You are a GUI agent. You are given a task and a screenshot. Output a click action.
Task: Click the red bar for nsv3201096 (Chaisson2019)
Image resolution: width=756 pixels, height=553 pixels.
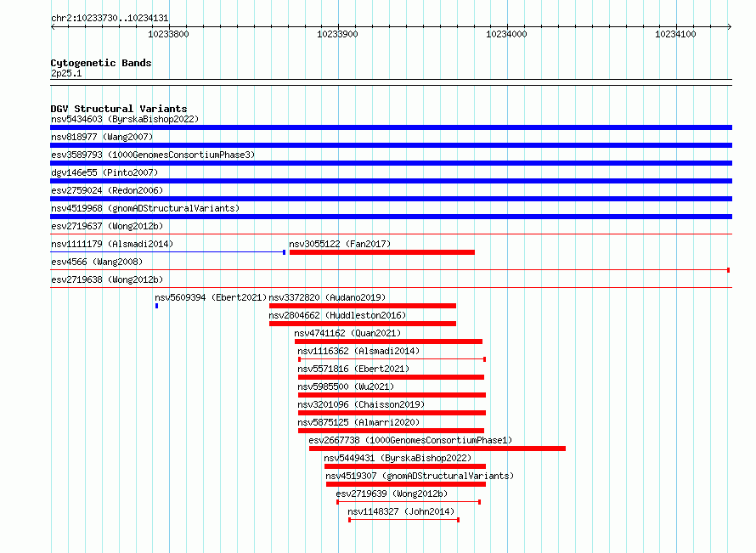pyautogui.click(x=392, y=413)
